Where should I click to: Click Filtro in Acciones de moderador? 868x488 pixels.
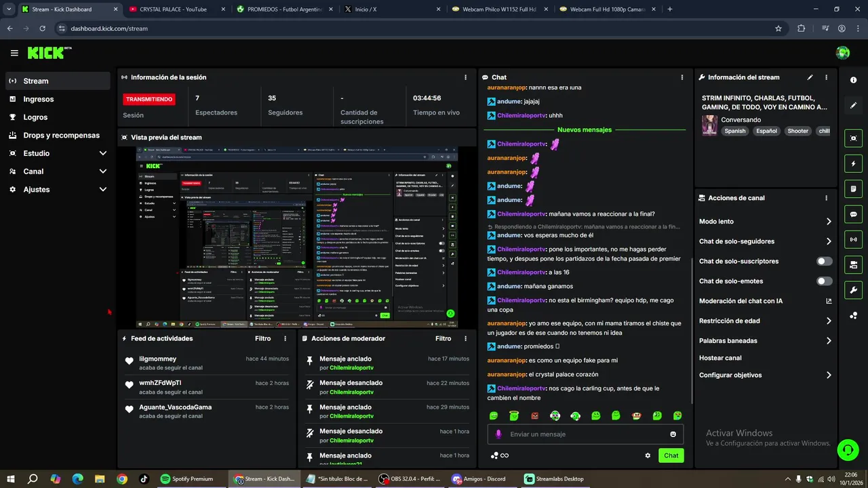coord(443,338)
